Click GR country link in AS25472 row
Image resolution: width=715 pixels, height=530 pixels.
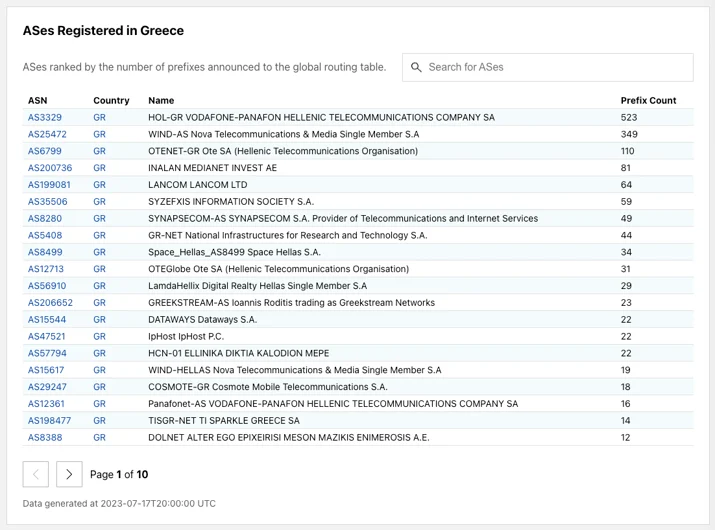tap(99, 135)
